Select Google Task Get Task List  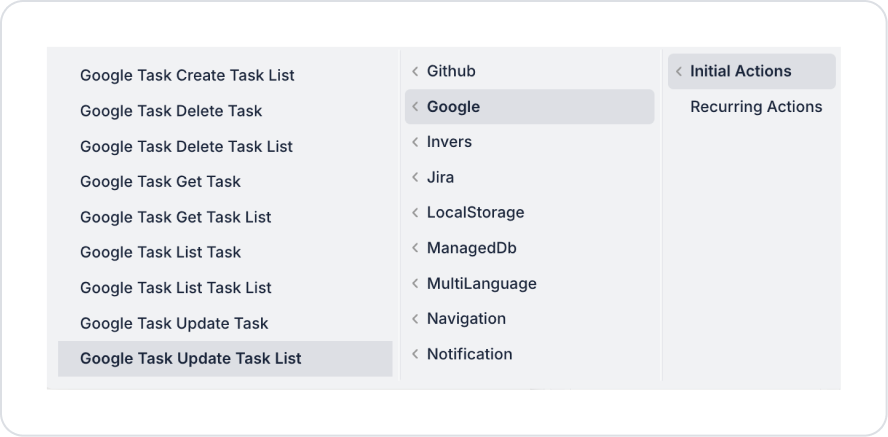pyautogui.click(x=175, y=217)
